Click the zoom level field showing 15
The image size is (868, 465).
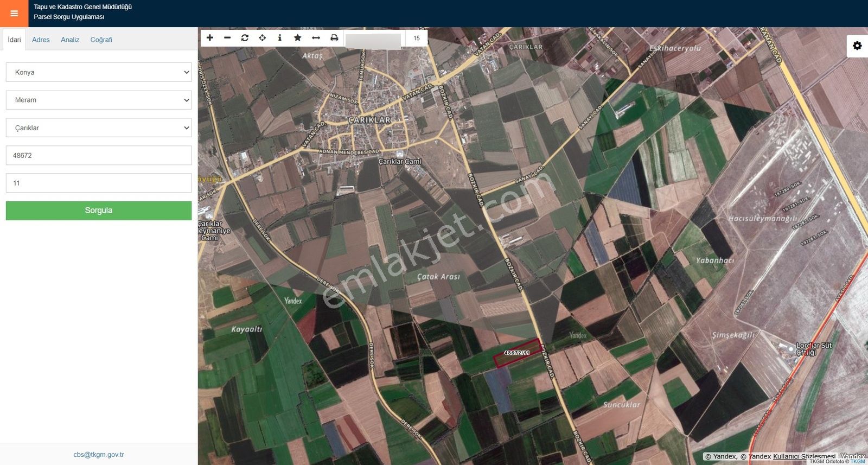417,38
